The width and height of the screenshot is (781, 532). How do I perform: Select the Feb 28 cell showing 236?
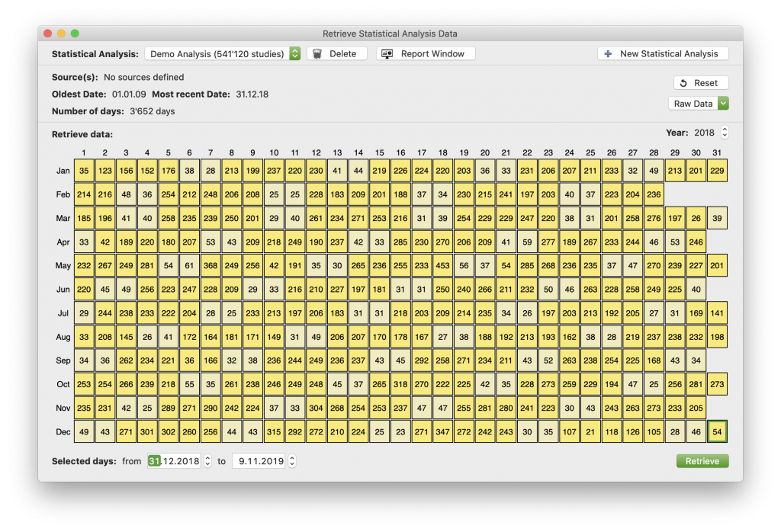(654, 194)
